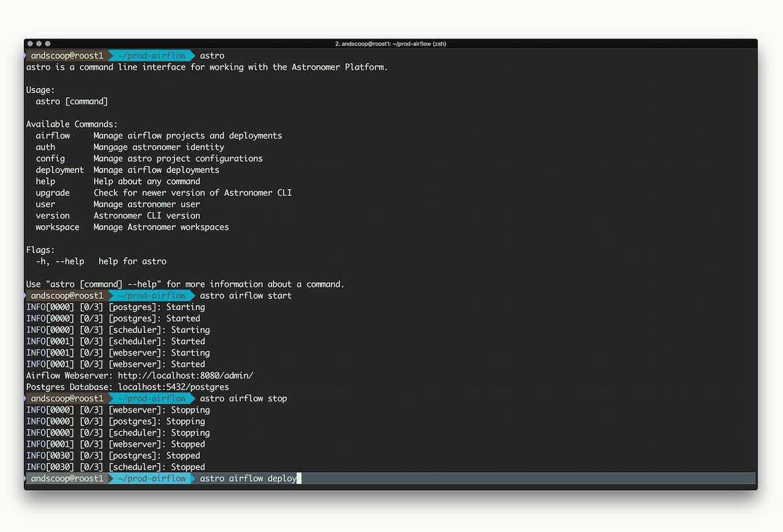Click '[scheduler]: Started' log line
This screenshot has width=783, height=532.
[116, 342]
